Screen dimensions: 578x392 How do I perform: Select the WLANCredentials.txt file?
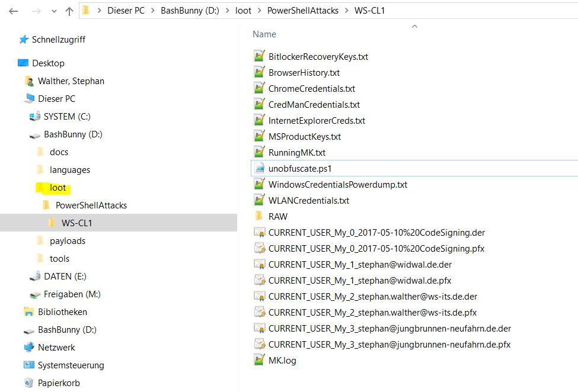pos(308,201)
